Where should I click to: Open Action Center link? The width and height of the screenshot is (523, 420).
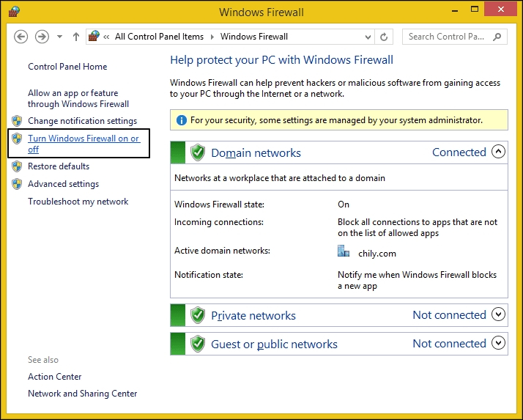55,377
